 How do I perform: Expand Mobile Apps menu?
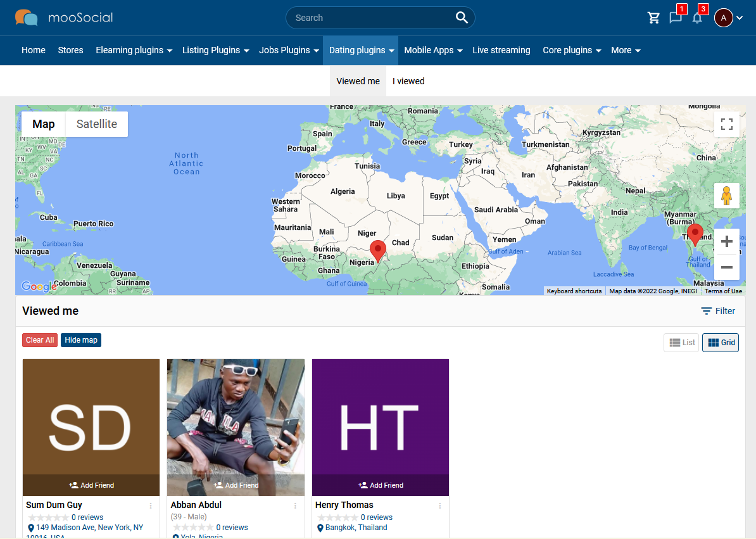433,50
